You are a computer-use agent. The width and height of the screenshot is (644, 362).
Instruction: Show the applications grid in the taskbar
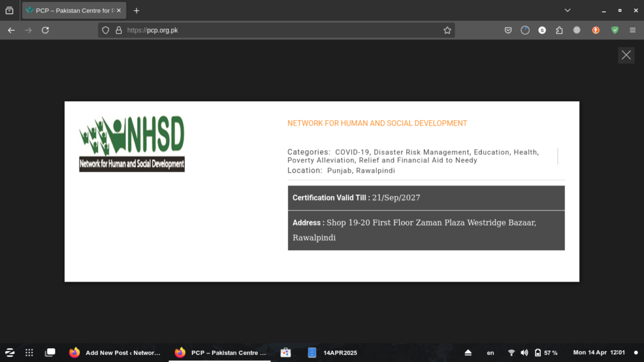point(29,353)
